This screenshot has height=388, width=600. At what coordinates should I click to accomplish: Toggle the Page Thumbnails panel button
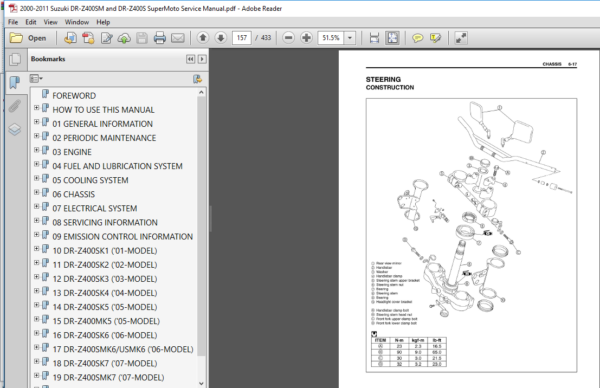point(15,59)
